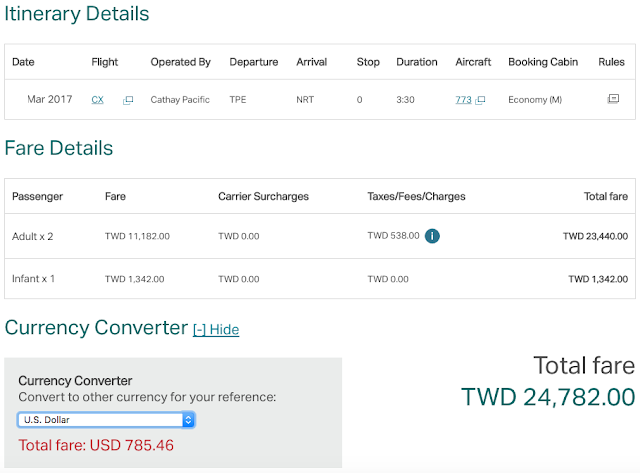Click the Currency Converter heading text
Viewport: 640px width, 473px height.
point(96,328)
